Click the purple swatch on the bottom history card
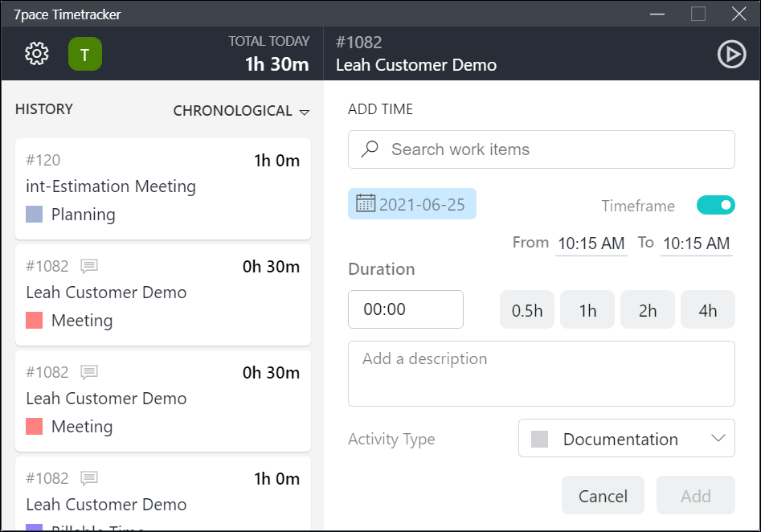Screen dimensions: 761x532 [34, 527]
